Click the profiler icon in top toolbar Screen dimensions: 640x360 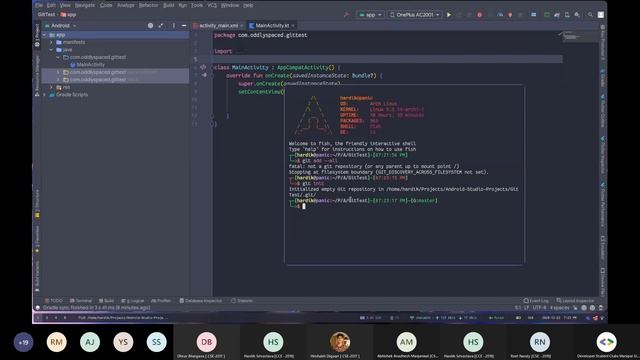pos(500,15)
